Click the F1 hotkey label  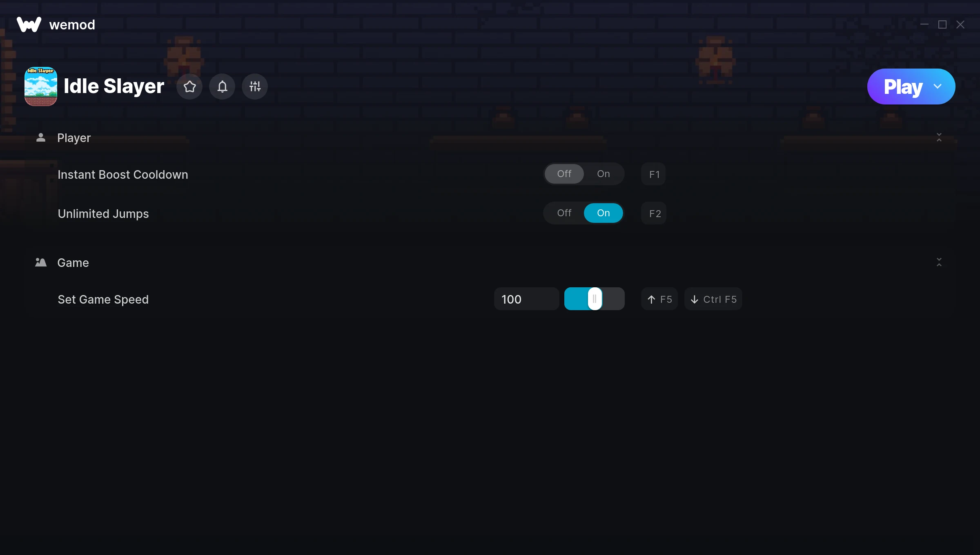click(x=654, y=173)
